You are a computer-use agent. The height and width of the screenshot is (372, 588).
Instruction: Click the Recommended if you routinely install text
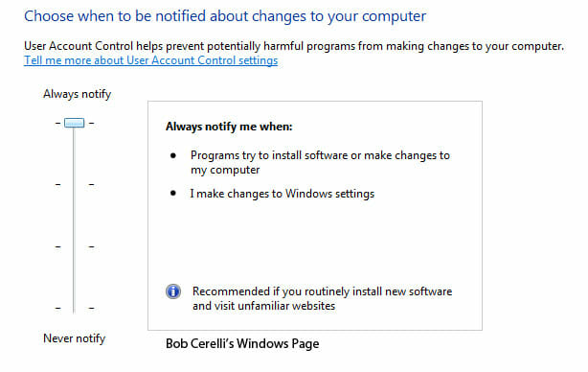pos(322,298)
